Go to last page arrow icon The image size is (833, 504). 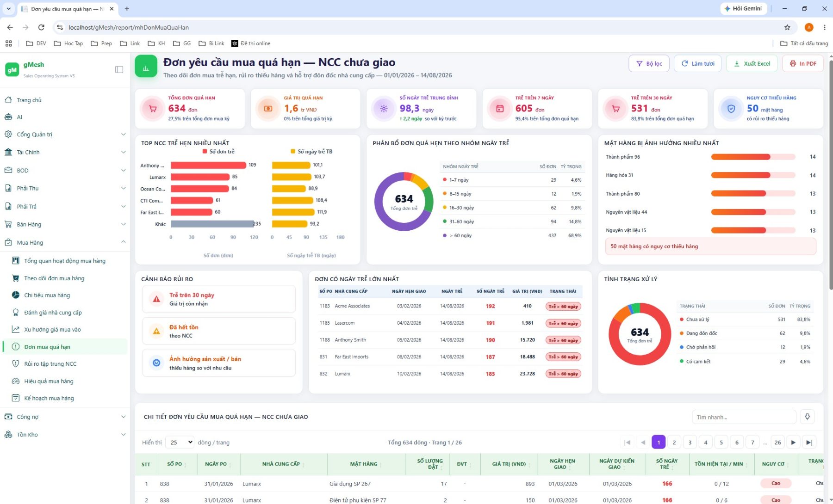click(809, 443)
